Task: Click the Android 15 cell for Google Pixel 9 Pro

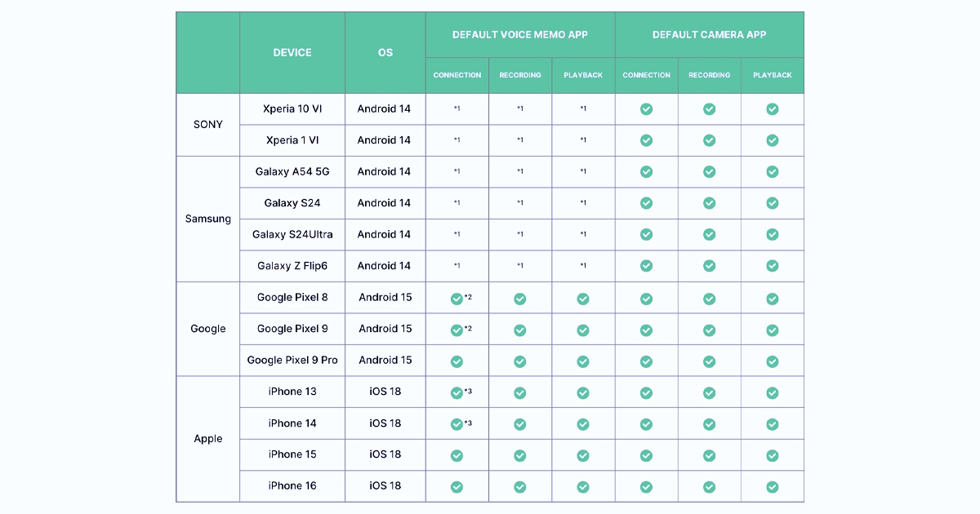Action: pyautogui.click(x=385, y=360)
